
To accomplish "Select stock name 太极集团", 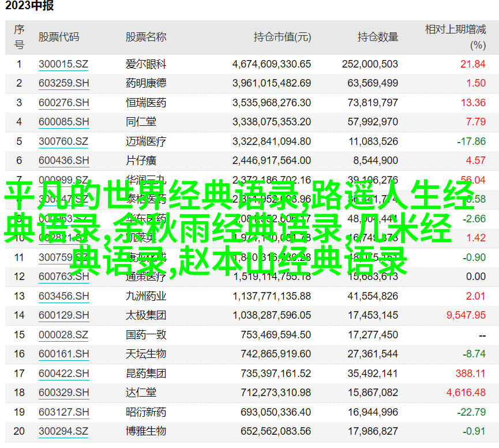I will (x=146, y=315).
